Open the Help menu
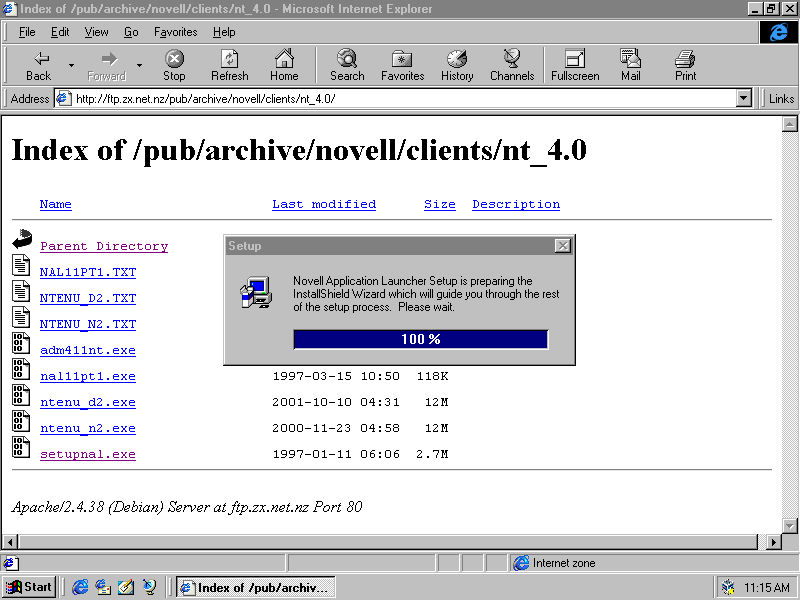 224,32
